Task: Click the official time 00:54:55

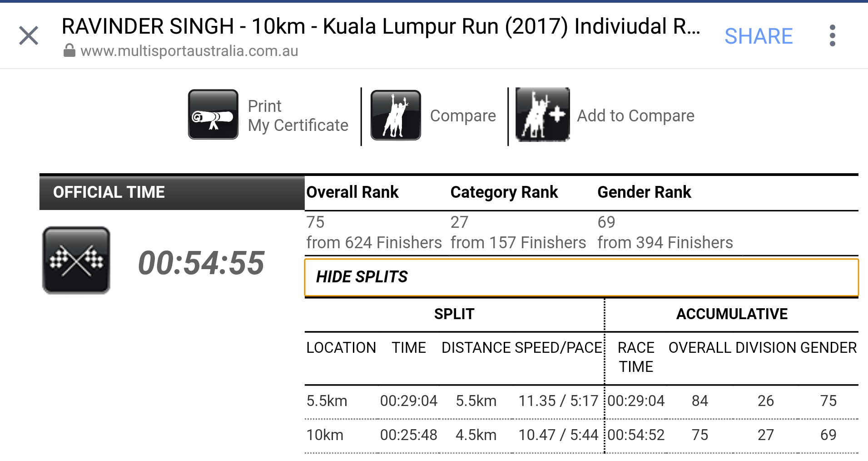Action: pyautogui.click(x=201, y=263)
